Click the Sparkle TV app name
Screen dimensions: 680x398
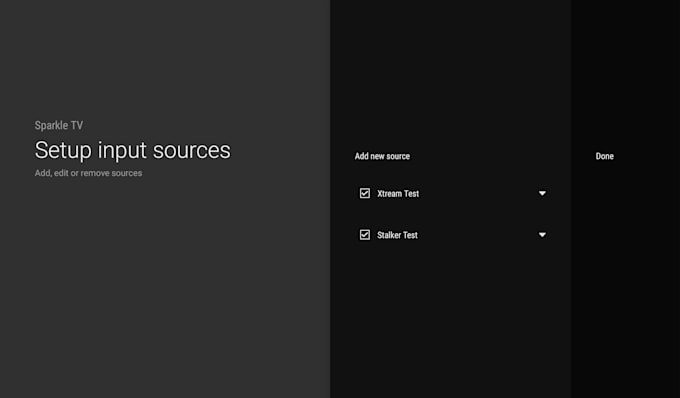pos(59,125)
